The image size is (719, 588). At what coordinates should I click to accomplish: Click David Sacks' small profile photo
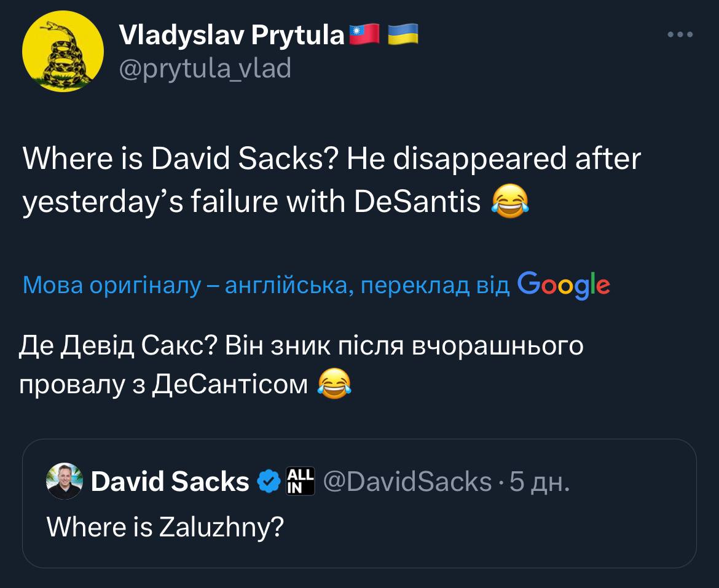[x=65, y=481]
